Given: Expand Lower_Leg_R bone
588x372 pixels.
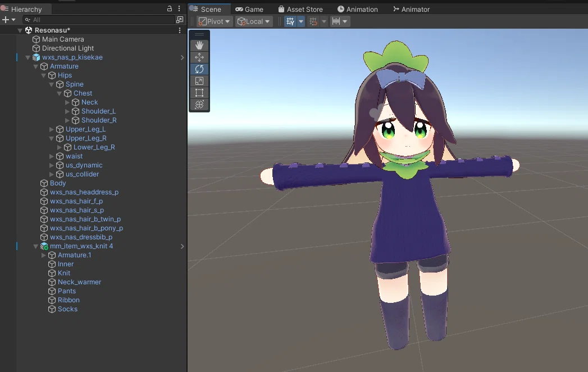Looking at the screenshot, I should [60, 147].
